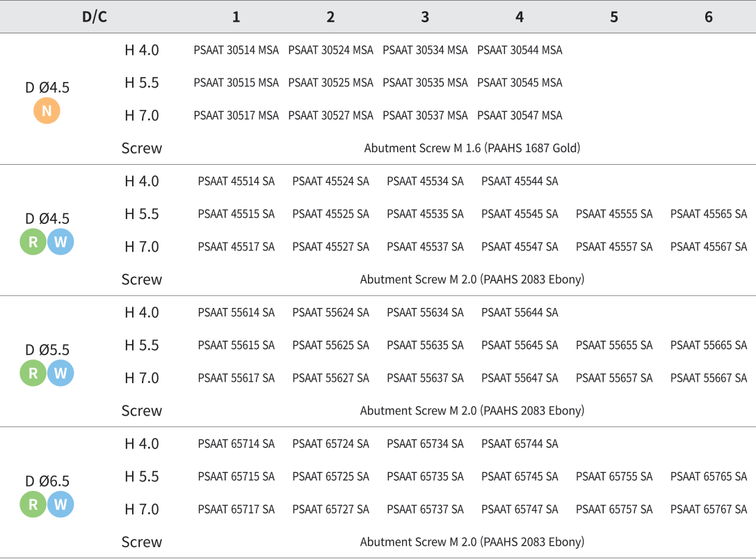
Task: Choose PSAAT 65765 SA
Action: 709,476
